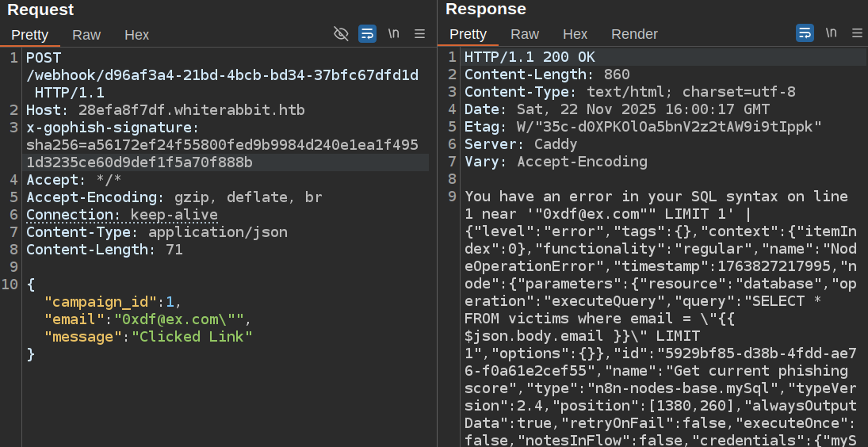Click the "Clicked Link" message value

coord(191,337)
